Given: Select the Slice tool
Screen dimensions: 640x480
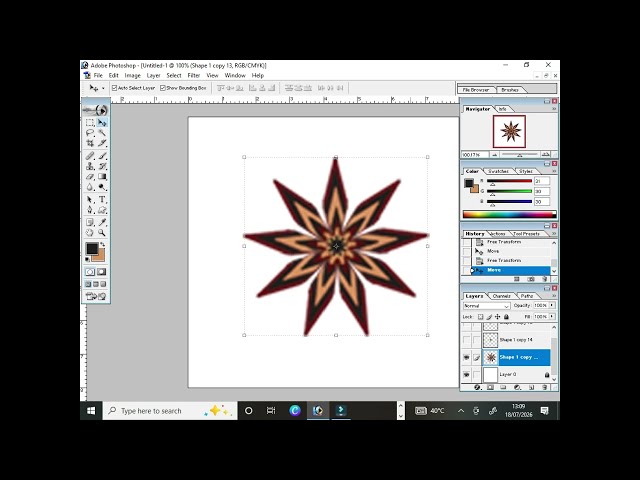Looking at the screenshot, I should [x=102, y=143].
